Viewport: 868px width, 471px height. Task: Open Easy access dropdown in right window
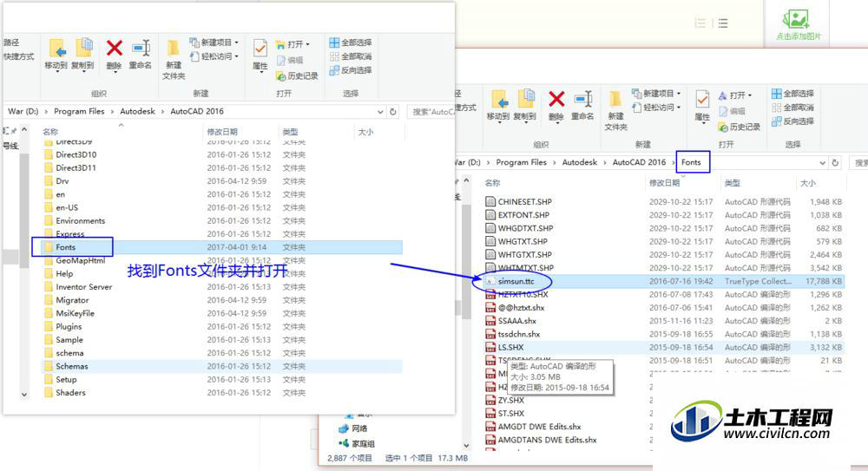[x=656, y=107]
